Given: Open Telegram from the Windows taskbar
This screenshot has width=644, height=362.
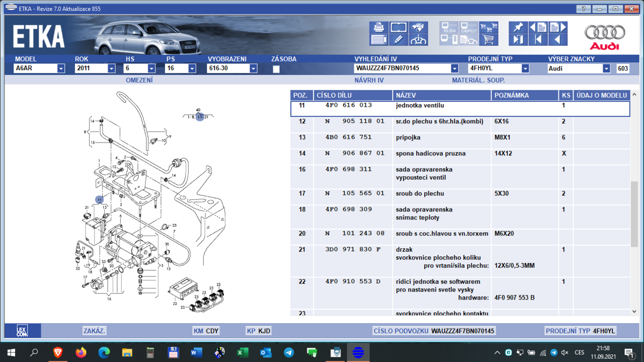Looking at the screenshot, I should click(x=289, y=352).
